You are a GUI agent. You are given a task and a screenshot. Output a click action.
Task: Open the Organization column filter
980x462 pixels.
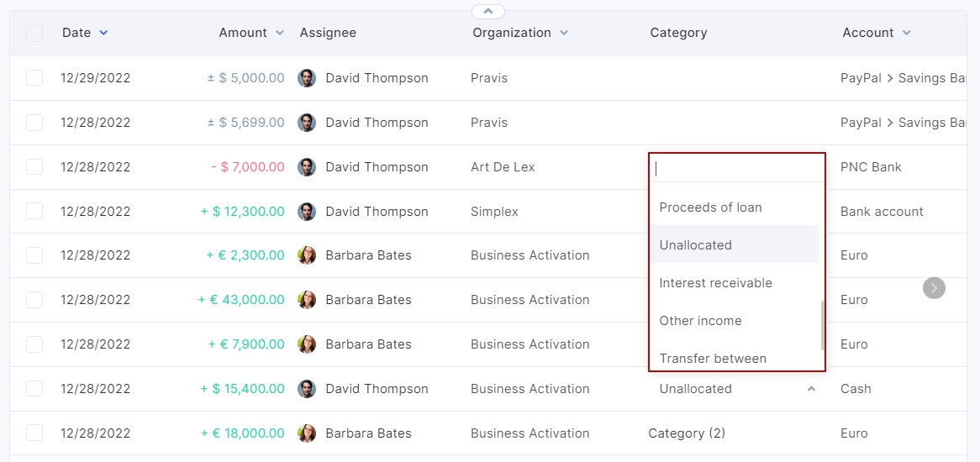[x=564, y=33]
